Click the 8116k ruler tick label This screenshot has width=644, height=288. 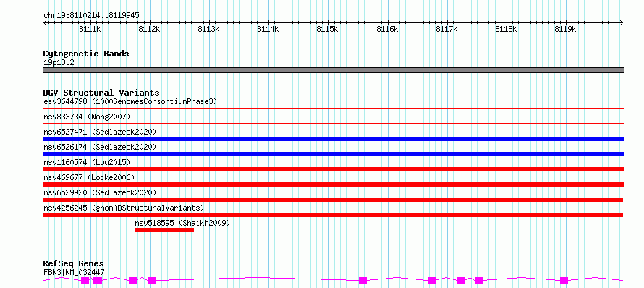pyautogui.click(x=387, y=29)
